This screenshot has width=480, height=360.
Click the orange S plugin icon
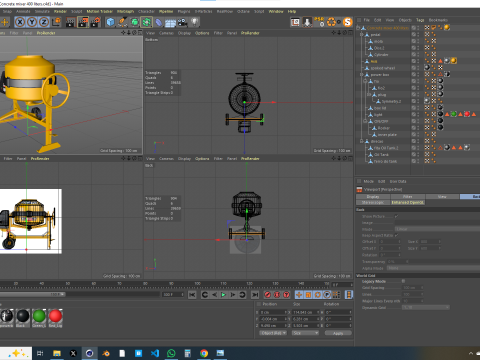[x=347, y=22]
